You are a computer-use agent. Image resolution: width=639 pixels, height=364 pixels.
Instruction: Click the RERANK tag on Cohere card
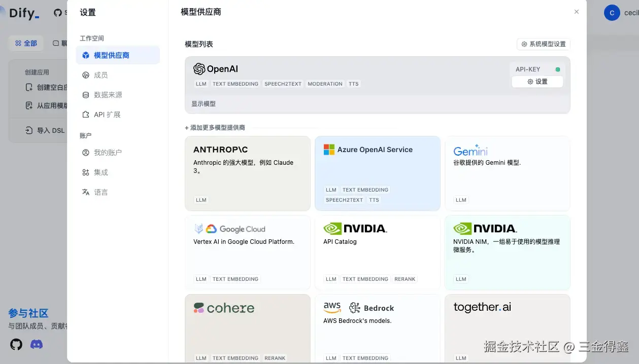(275, 358)
